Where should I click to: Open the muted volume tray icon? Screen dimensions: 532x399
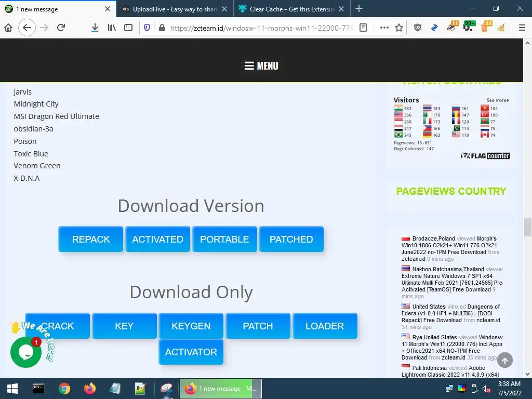pyautogui.click(x=486, y=389)
